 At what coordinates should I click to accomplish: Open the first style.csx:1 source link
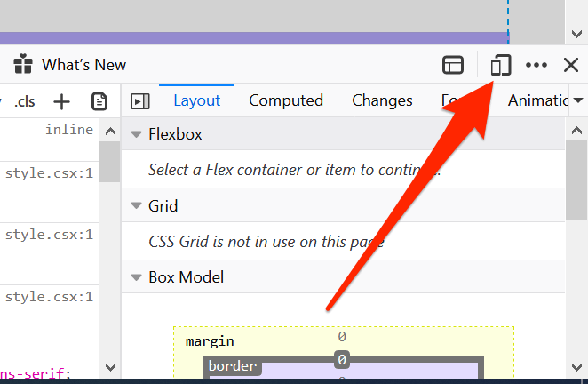[49, 173]
